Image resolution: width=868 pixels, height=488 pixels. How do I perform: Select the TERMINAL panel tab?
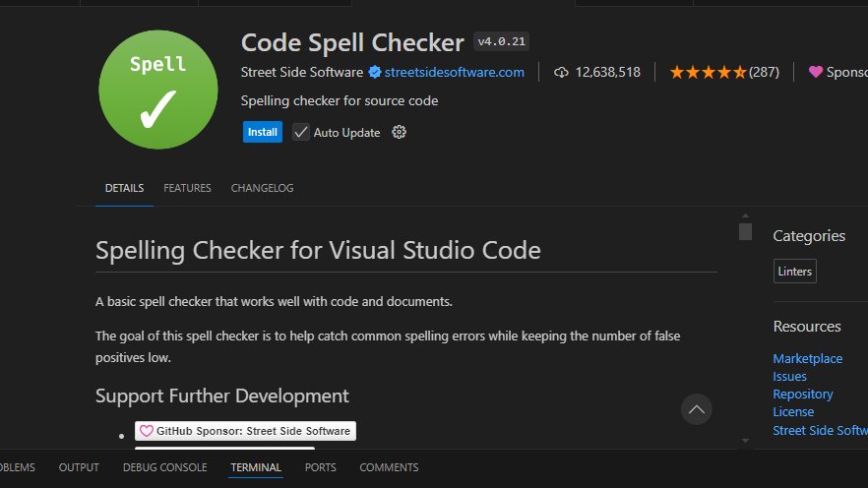coord(256,467)
